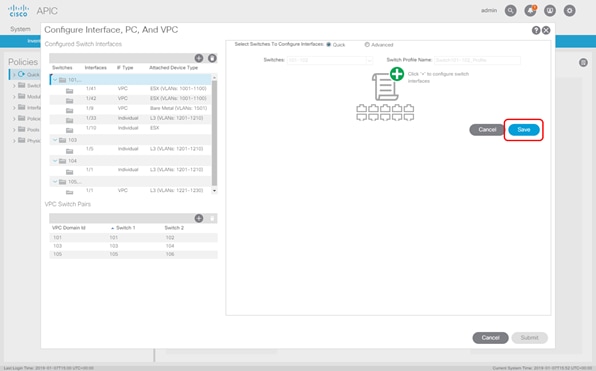The width and height of the screenshot is (596, 371).
Task: Click the admin user label
Action: [x=489, y=10]
